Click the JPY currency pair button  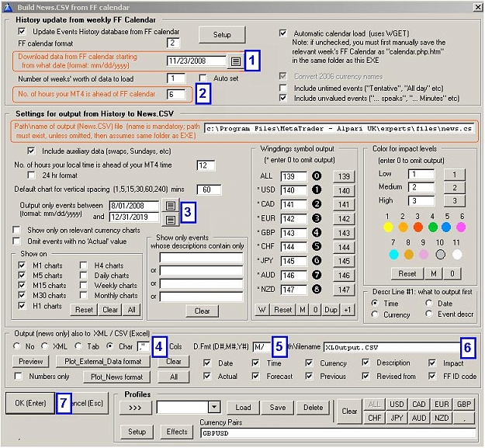397,418
